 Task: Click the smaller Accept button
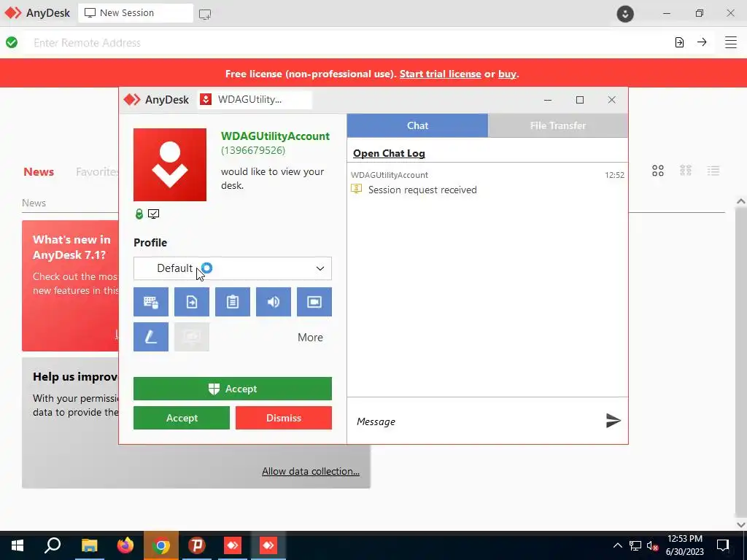(x=182, y=418)
